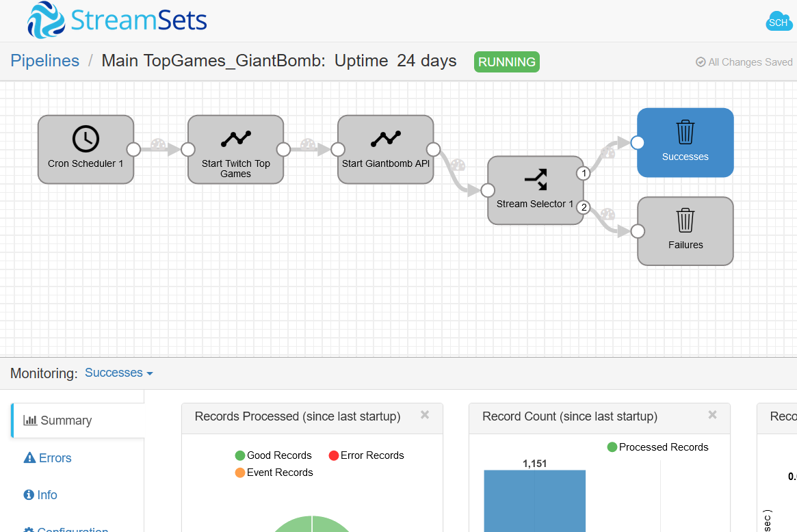
Task: Click the Cron Scheduler clock icon
Action: click(86, 139)
